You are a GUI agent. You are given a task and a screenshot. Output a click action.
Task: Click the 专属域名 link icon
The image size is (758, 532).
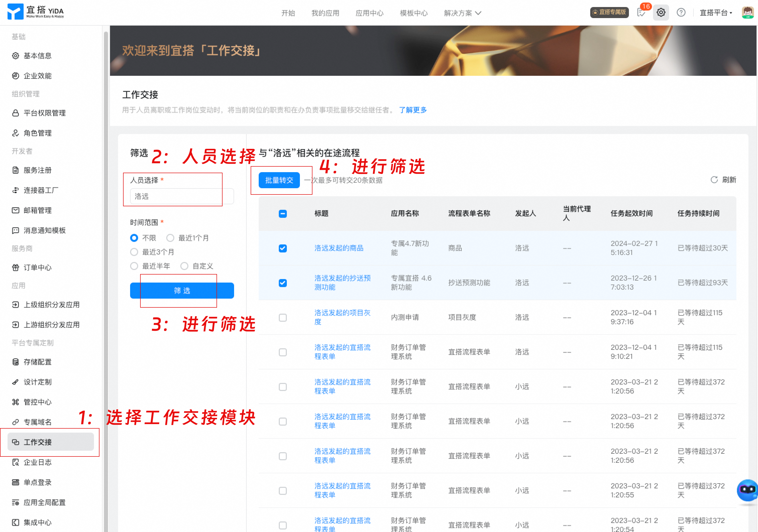16,422
